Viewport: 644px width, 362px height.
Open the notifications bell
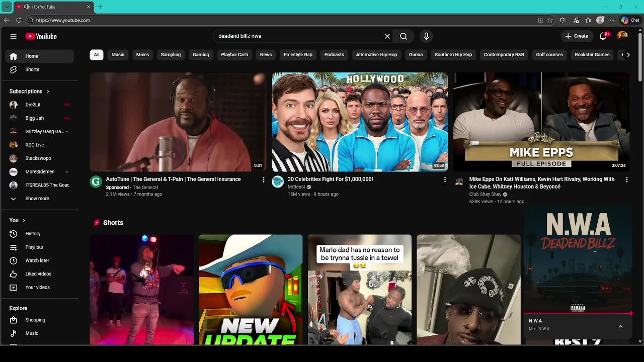point(603,36)
